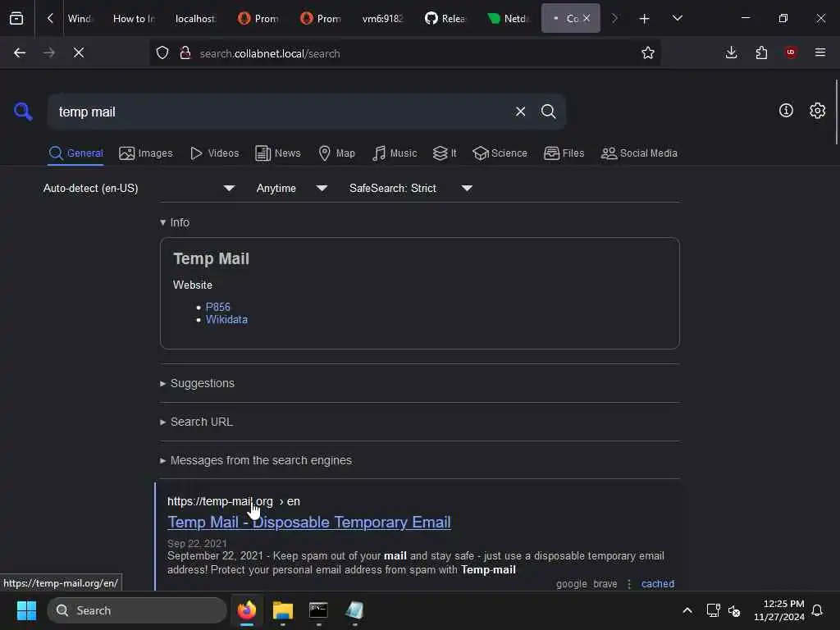Screen dimensions: 840x630
Task: Select the General search category
Action: (76, 153)
